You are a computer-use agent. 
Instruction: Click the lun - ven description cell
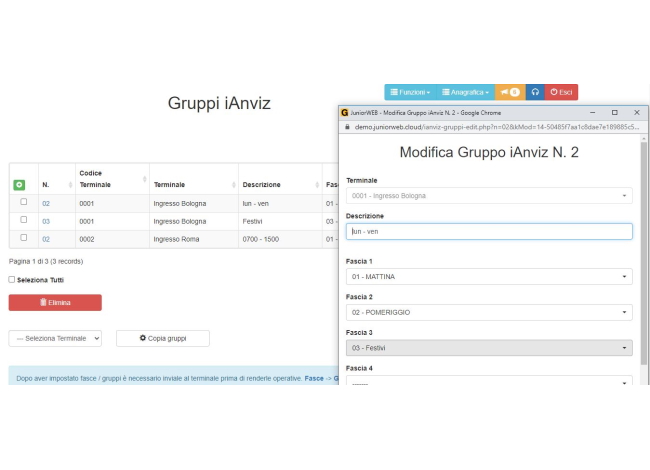255,204
